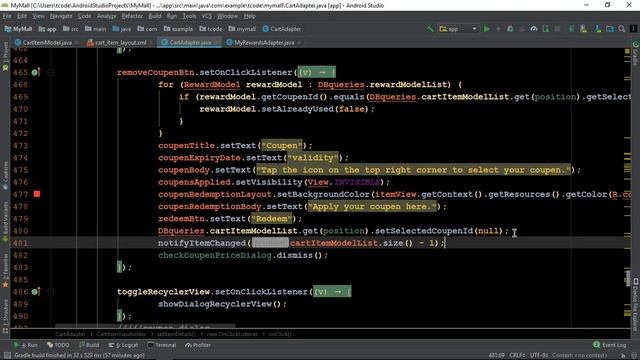The height and width of the screenshot is (360, 640).
Task: Open the Window menu
Action: tap(227, 16)
